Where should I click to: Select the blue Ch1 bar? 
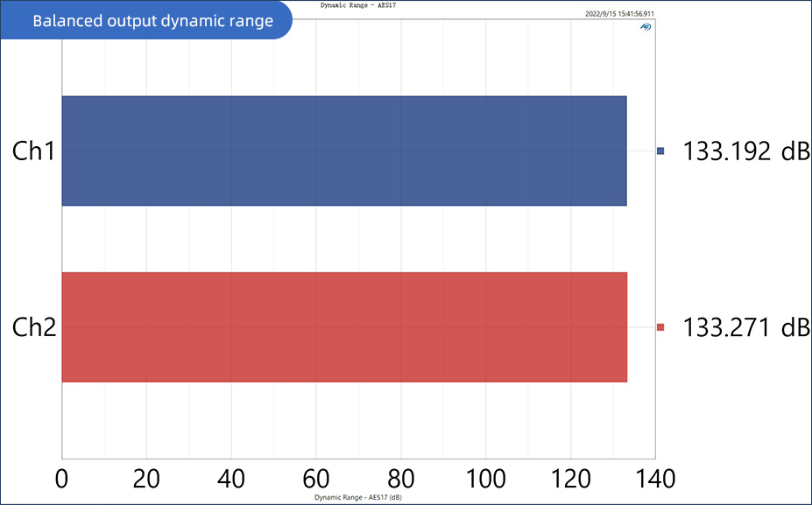click(343, 151)
